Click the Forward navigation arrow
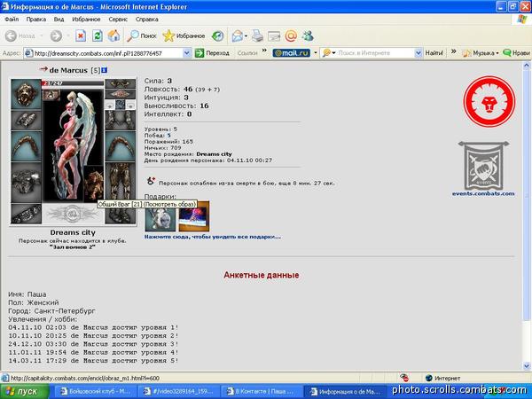 coord(57,35)
